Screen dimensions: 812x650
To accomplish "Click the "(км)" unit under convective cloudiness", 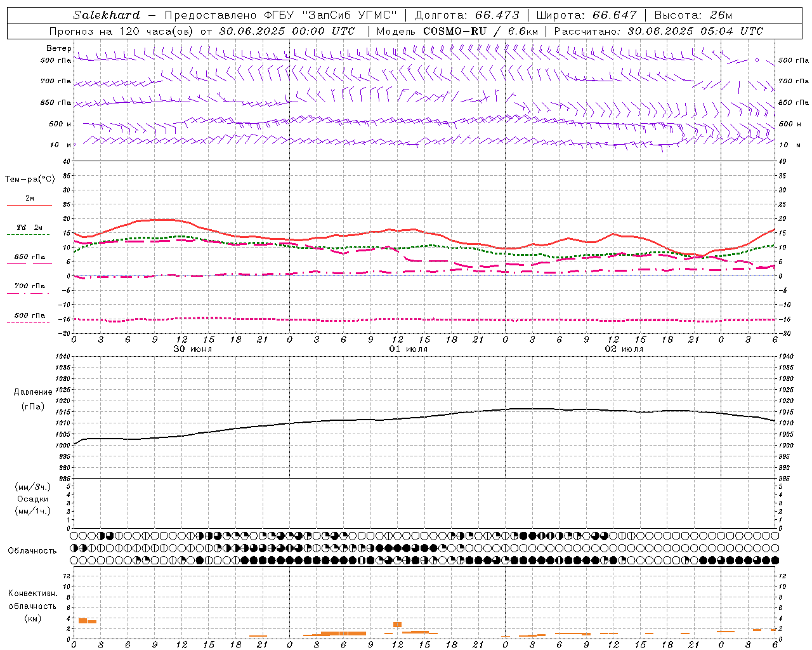I will tap(32, 618).
